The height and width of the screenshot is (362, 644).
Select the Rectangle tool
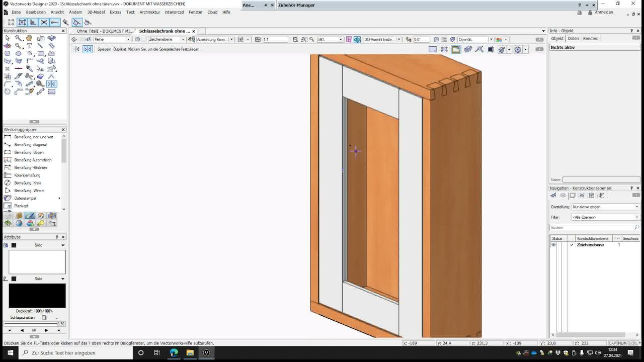[x=40, y=53]
